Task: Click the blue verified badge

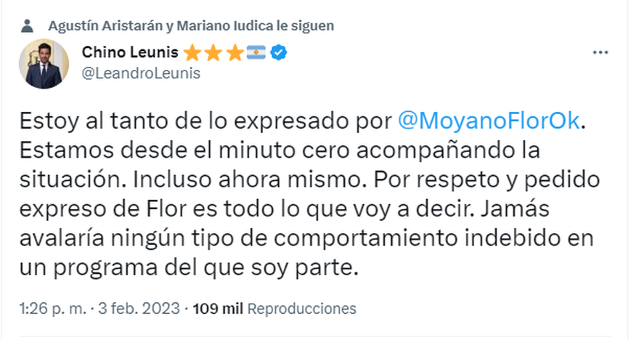Action: [x=278, y=52]
